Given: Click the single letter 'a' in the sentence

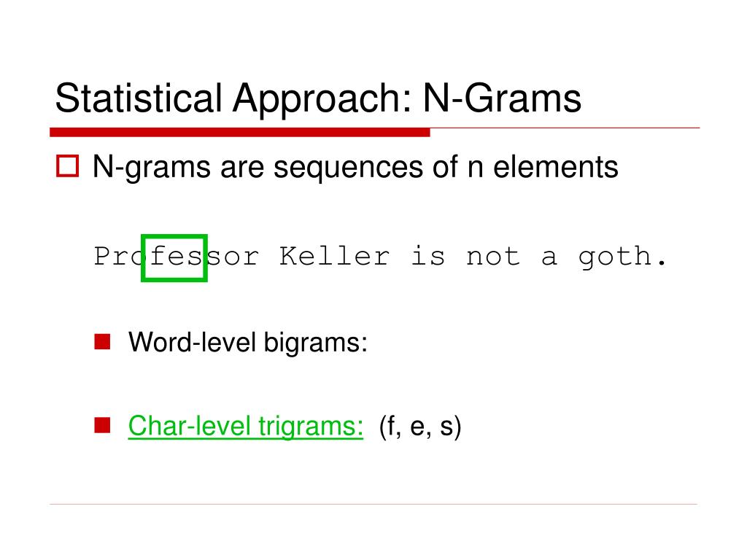Looking at the screenshot, I should pos(549,257).
